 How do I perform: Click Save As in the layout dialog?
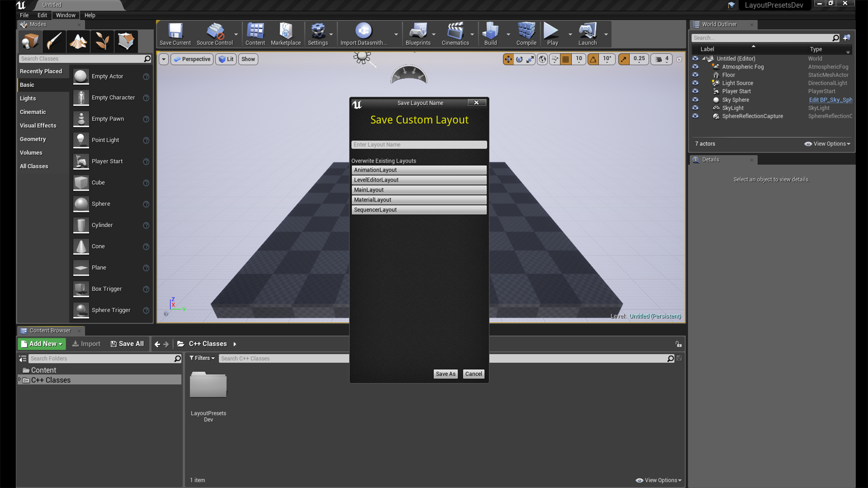click(445, 374)
